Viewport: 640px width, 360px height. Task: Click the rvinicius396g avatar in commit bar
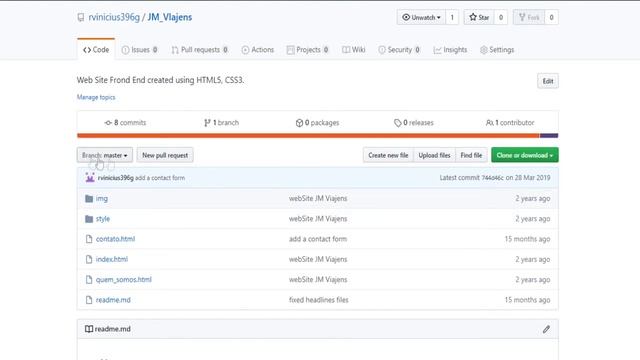tap(90, 178)
